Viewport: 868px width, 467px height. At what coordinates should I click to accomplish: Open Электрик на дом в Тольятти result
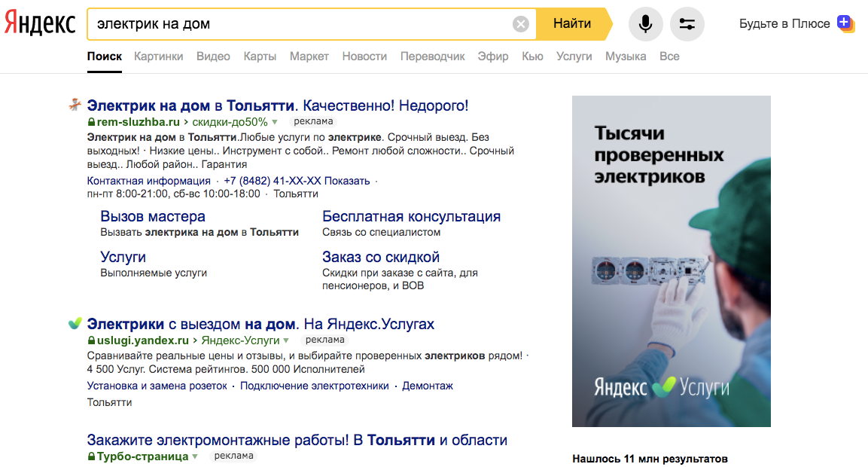(x=277, y=105)
